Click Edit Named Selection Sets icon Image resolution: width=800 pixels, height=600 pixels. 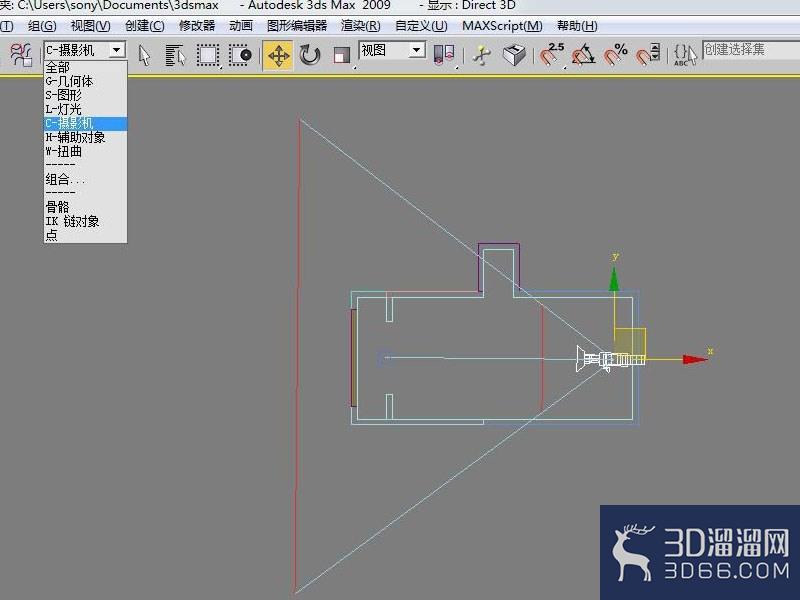[684, 55]
